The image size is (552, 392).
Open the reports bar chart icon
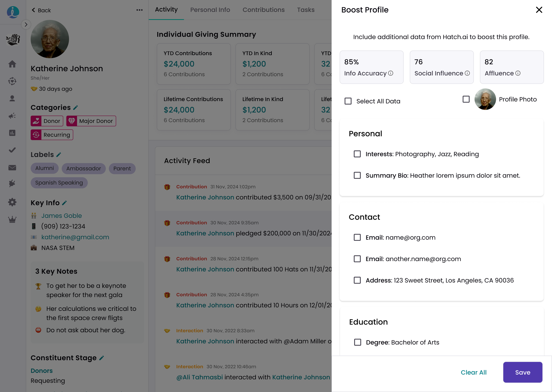pyautogui.click(x=12, y=133)
